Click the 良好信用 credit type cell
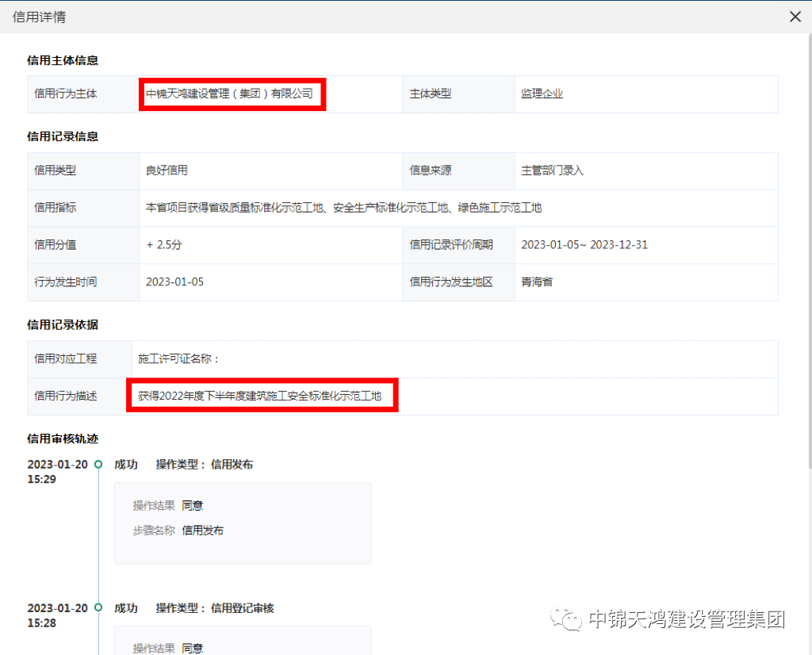812x655 pixels. (167, 170)
